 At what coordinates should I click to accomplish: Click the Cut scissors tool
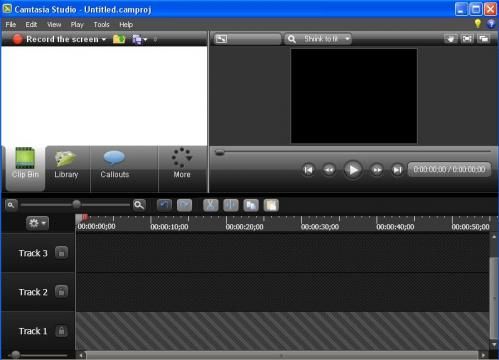(210, 205)
